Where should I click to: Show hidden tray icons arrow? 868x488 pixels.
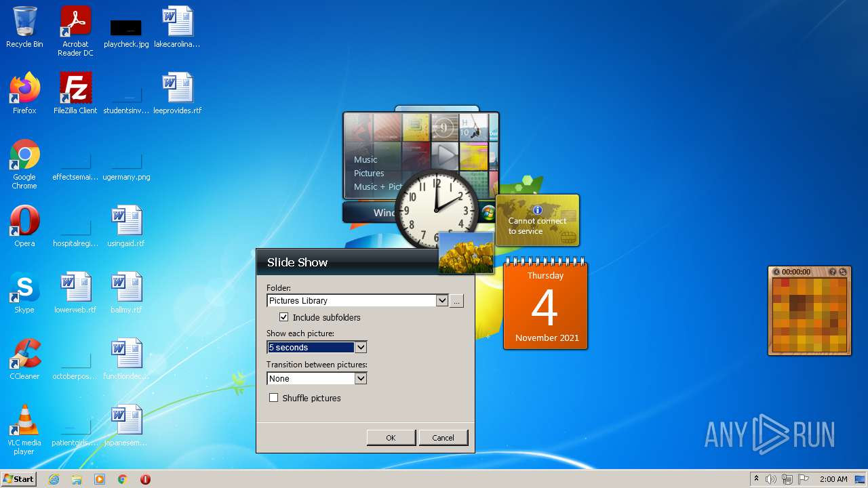coord(756,479)
